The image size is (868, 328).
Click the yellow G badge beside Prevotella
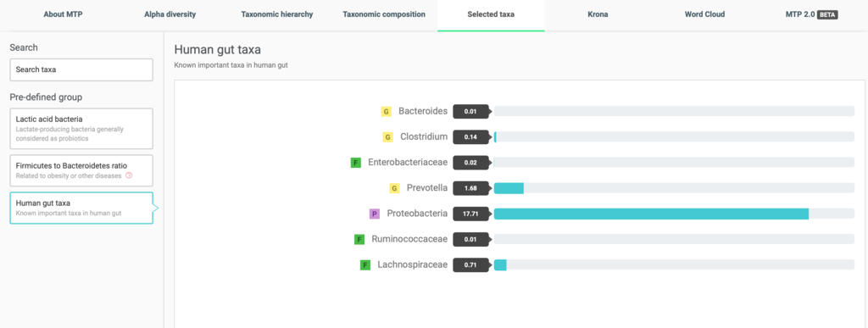(x=394, y=189)
